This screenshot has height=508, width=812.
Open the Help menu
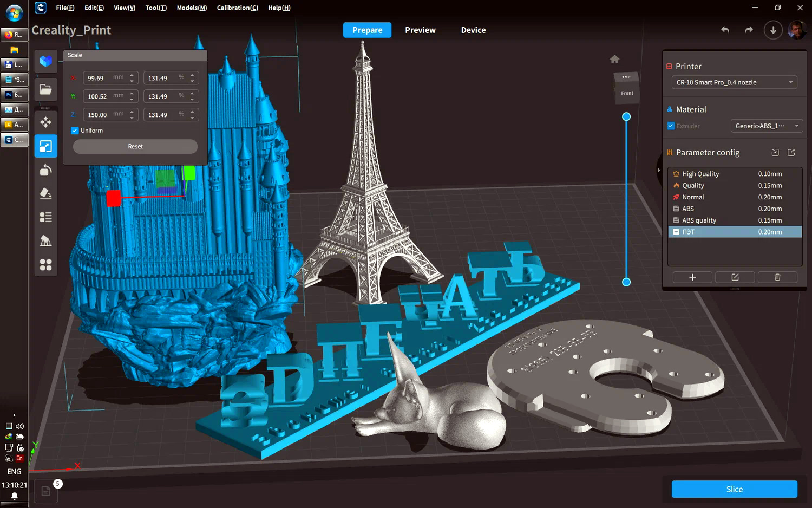click(x=279, y=8)
